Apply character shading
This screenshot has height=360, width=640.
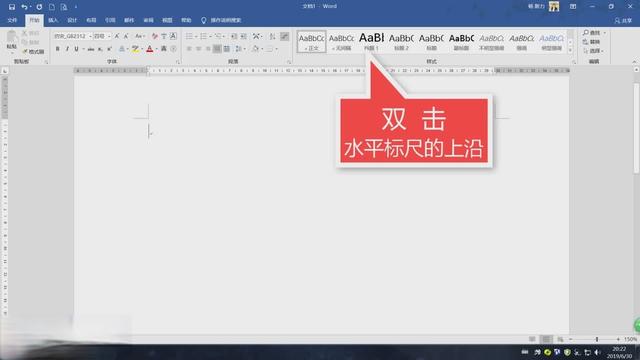pyautogui.click(x=164, y=49)
